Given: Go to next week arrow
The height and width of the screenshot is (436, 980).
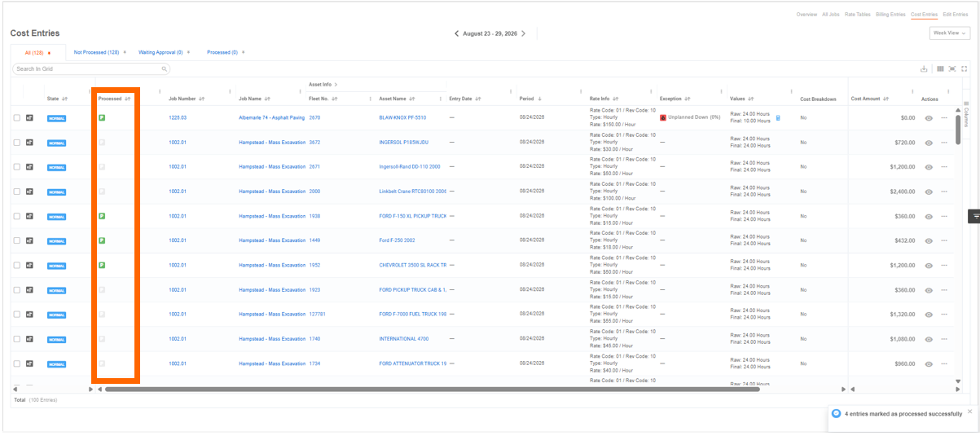Looking at the screenshot, I should 523,33.
